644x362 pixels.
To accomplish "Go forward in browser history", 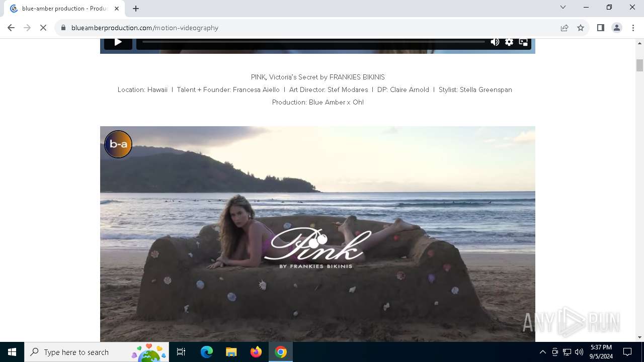I will [27, 28].
